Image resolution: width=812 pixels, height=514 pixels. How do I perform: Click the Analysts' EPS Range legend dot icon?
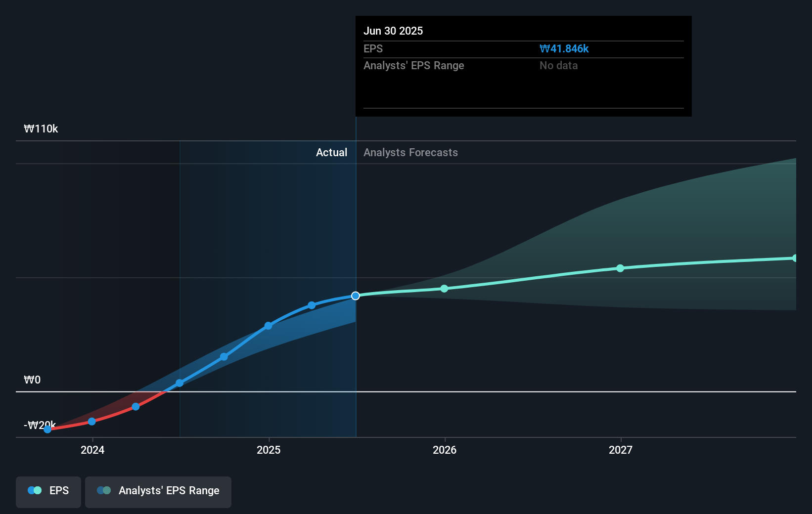(104, 490)
